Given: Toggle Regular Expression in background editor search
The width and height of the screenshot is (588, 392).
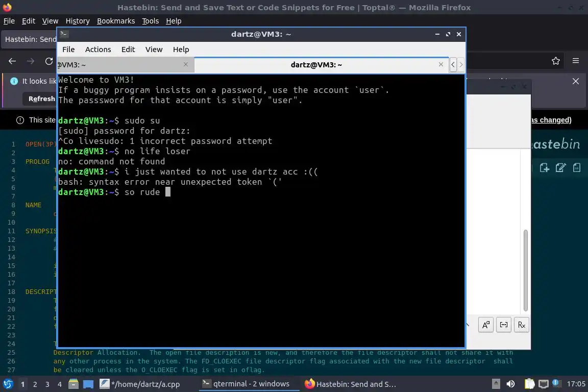Looking at the screenshot, I should [x=522, y=325].
